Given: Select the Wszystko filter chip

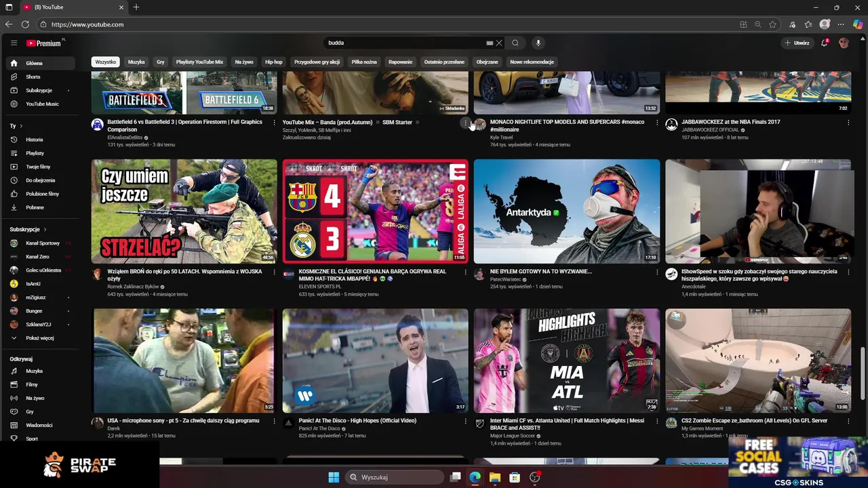Looking at the screenshot, I should [106, 62].
